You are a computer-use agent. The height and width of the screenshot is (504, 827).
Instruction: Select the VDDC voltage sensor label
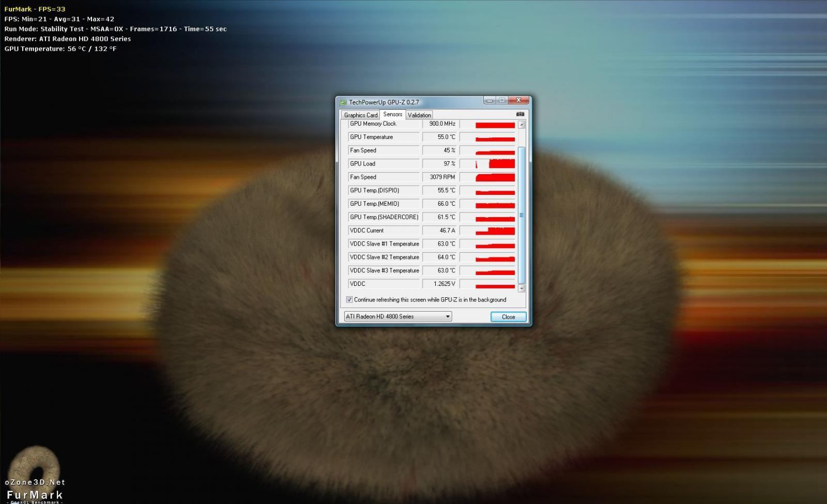point(384,284)
